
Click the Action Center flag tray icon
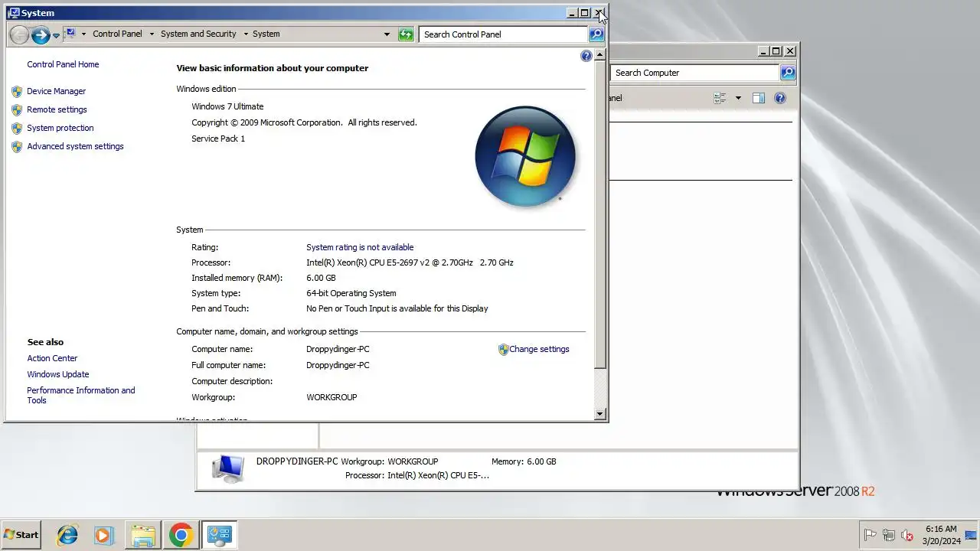[871, 535]
